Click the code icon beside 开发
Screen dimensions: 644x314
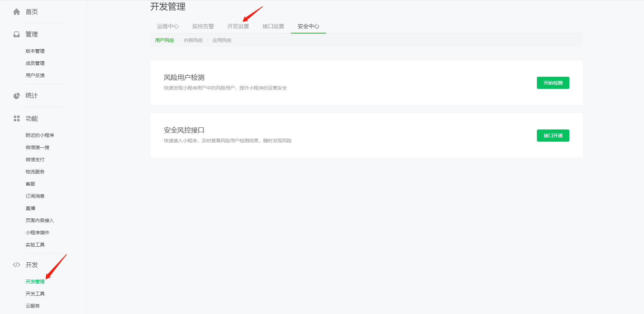[17, 265]
